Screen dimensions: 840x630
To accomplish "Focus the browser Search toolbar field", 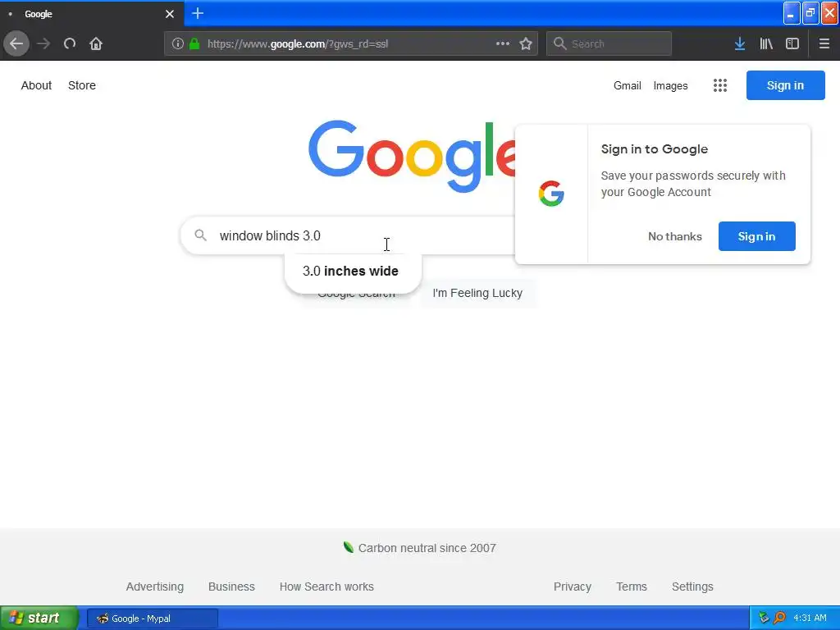I will pos(609,43).
